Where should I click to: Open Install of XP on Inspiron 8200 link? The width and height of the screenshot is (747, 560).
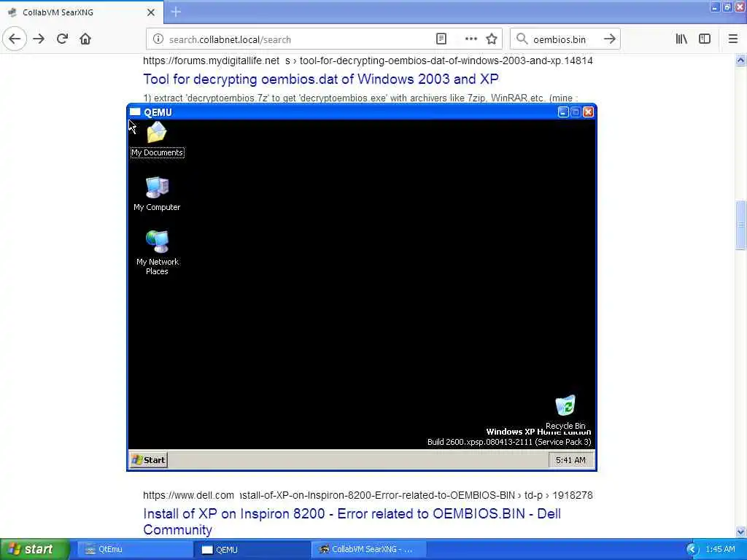pyautogui.click(x=352, y=521)
